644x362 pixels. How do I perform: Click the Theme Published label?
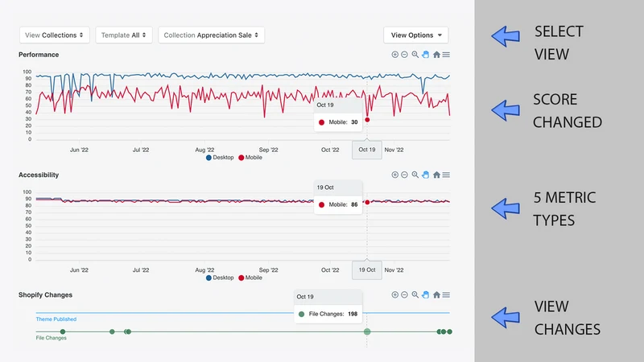pos(56,319)
